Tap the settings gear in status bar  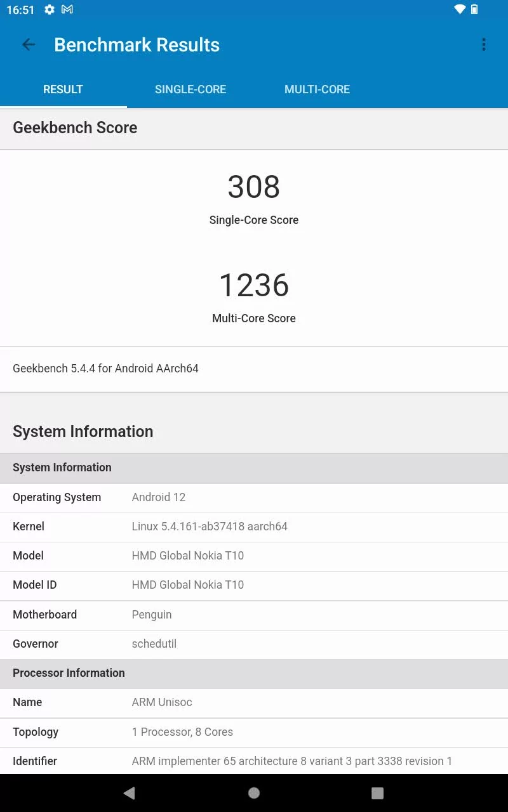pyautogui.click(x=50, y=10)
